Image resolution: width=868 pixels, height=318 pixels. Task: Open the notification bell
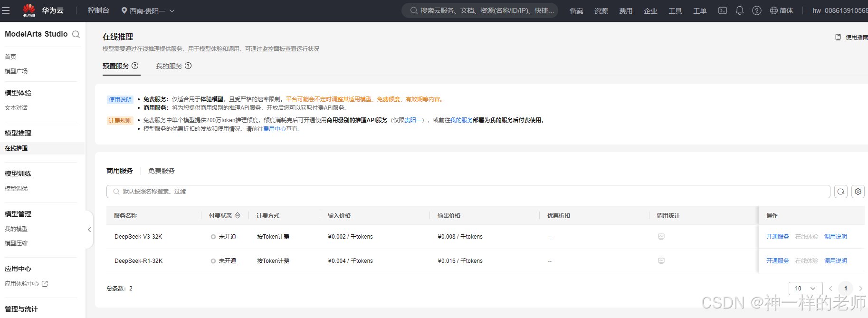(740, 10)
